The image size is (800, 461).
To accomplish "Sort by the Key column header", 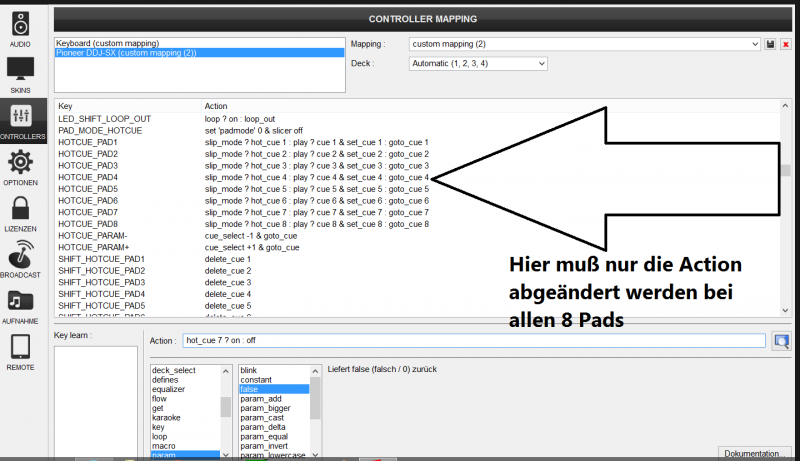I will click(x=129, y=106).
